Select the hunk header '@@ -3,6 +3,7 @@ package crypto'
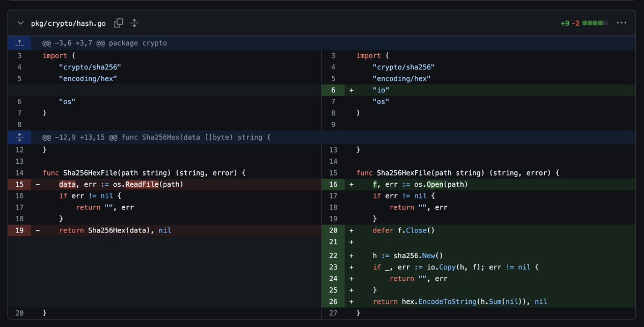This screenshot has width=644, height=327. 105,43
